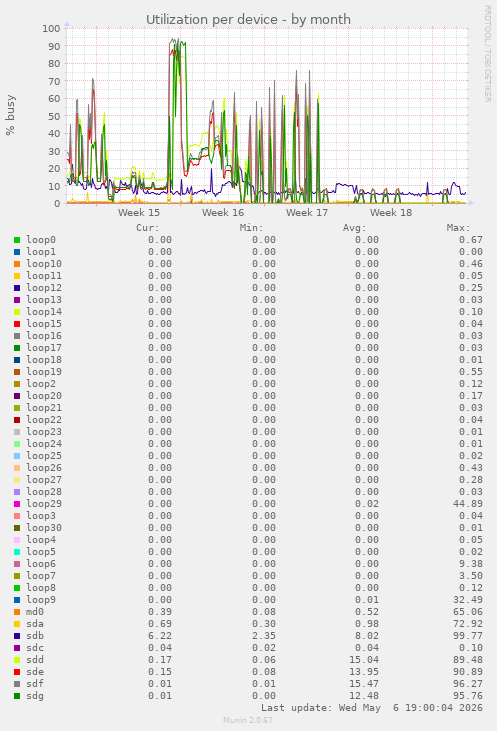Click the loop0 legend color swatch
Viewport: 497px width, 731px height.
[17, 240]
